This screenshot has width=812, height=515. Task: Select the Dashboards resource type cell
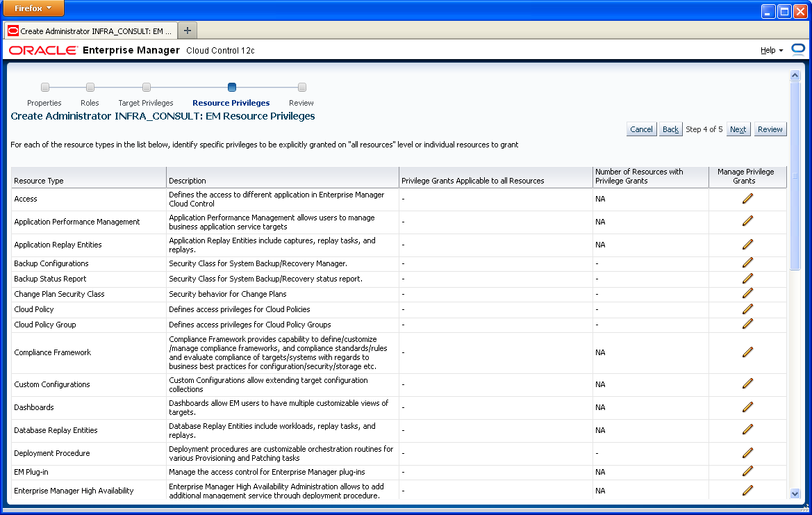coord(88,408)
